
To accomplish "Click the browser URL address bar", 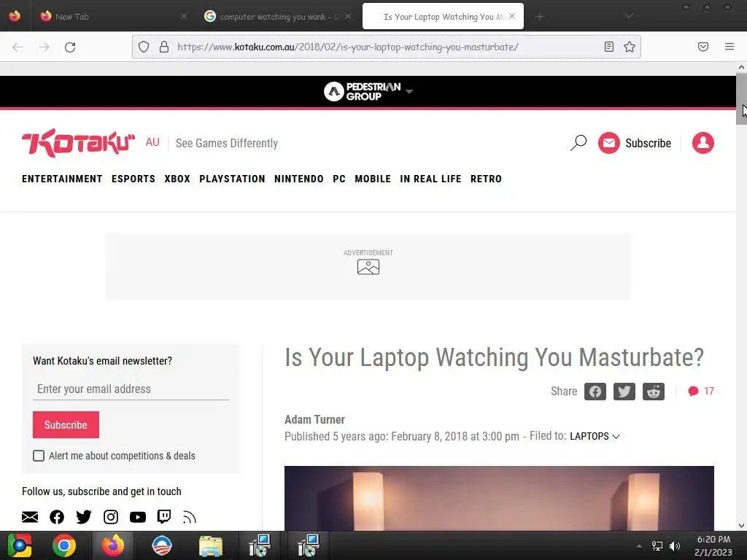I will tap(387, 47).
